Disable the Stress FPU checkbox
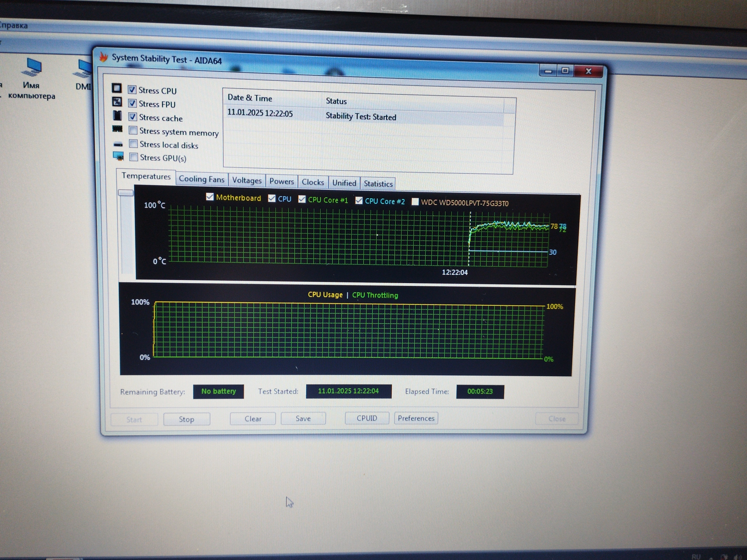Screen dimensions: 747x560 pos(132,103)
